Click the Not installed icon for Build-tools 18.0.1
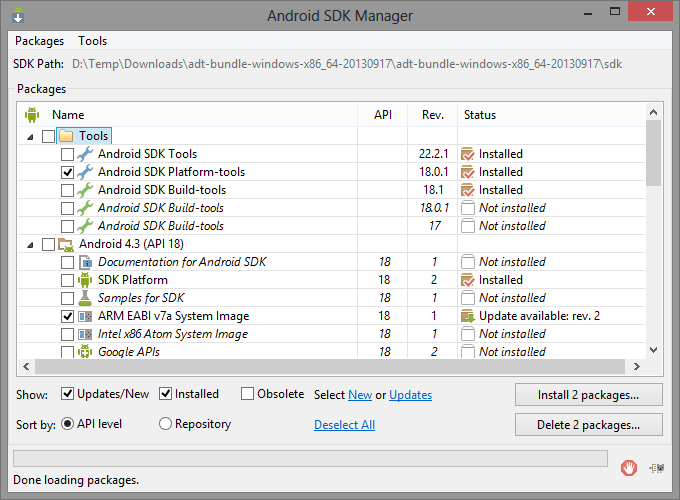Viewport: 680px width, 500px height. coord(468,208)
